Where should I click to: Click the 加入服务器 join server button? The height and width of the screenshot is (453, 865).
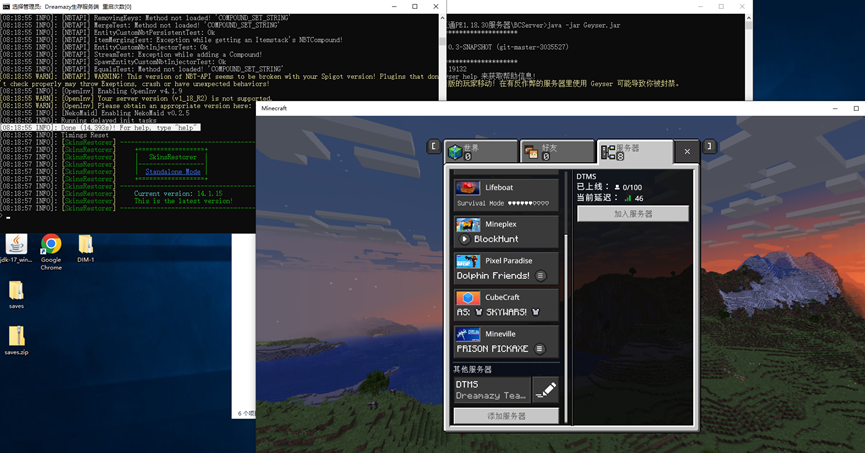[632, 214]
